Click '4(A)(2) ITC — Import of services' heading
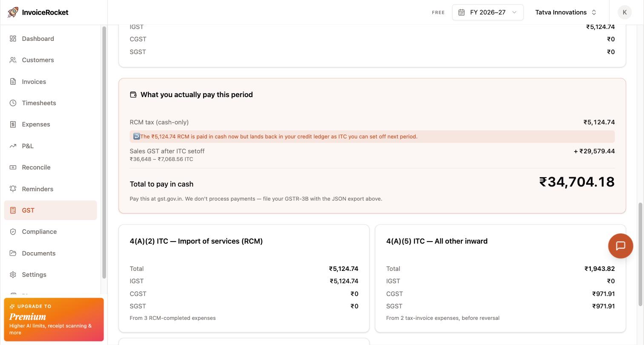 pyautogui.click(x=196, y=241)
